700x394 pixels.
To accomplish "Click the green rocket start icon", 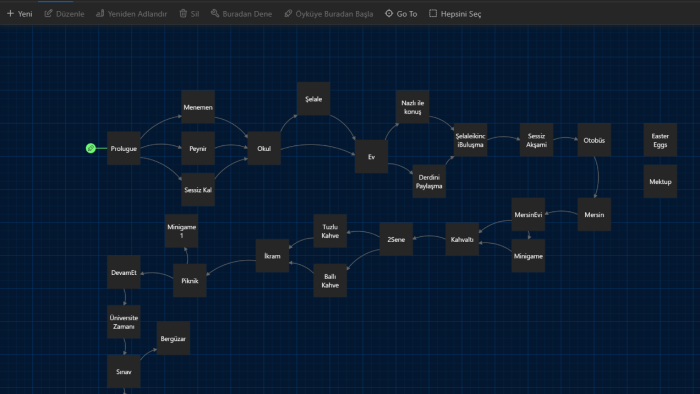I will tap(91, 148).
